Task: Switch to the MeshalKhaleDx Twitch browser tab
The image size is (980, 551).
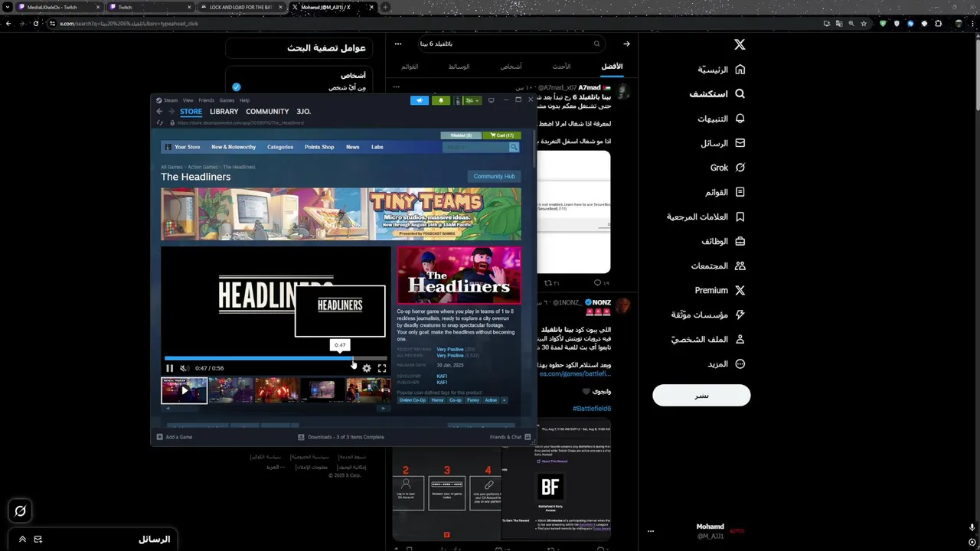Action: (57, 7)
